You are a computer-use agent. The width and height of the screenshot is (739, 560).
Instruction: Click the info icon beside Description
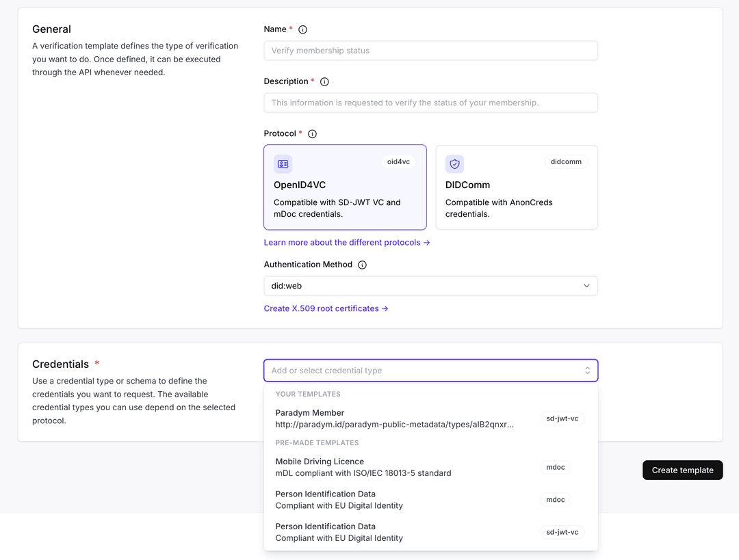(324, 81)
